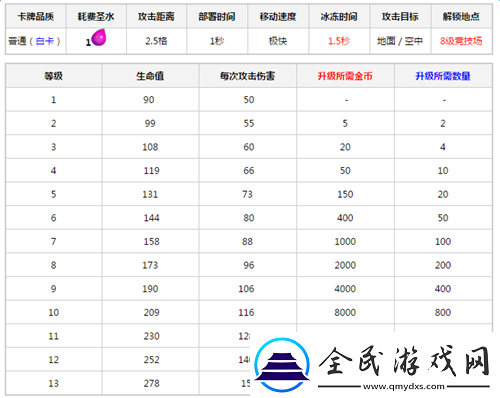
Task: Click the 每次攻击伤害 column header
Action: [247, 76]
